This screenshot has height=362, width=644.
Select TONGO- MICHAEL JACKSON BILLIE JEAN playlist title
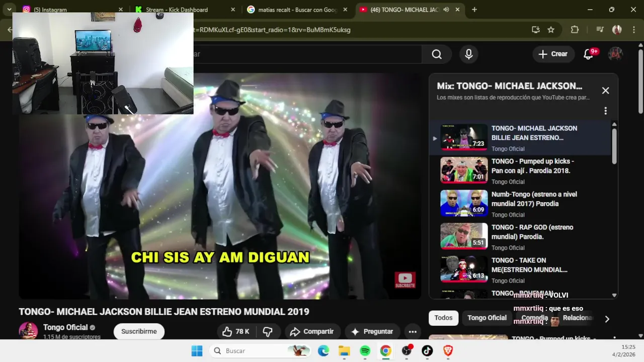(x=534, y=133)
